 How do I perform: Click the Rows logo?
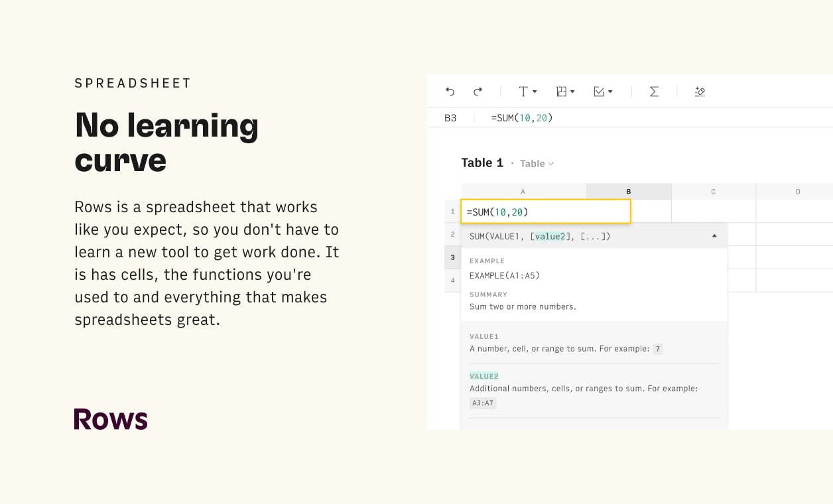point(111,419)
